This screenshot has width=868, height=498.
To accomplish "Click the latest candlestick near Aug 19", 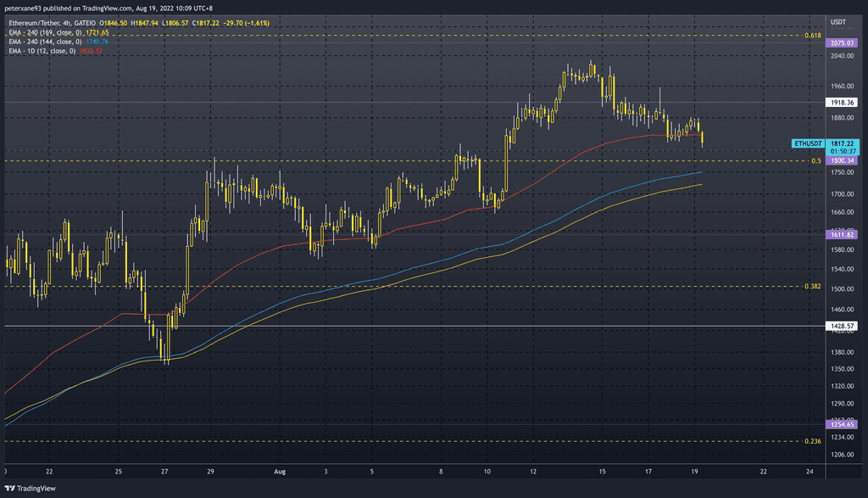I will (702, 138).
